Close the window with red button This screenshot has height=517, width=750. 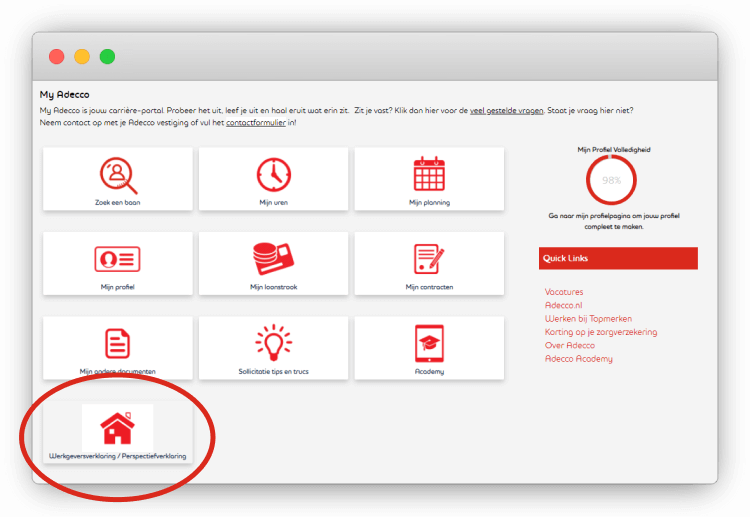point(56,56)
